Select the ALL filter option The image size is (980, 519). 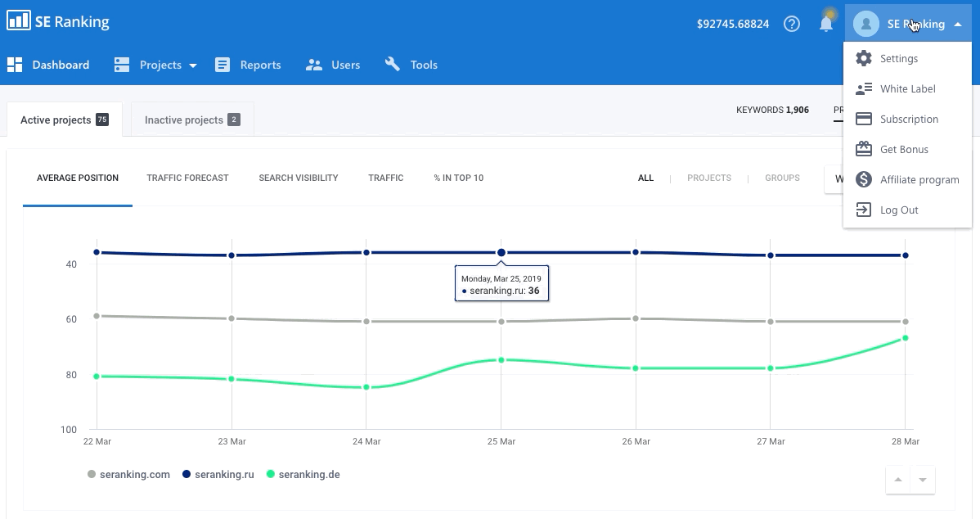645,178
